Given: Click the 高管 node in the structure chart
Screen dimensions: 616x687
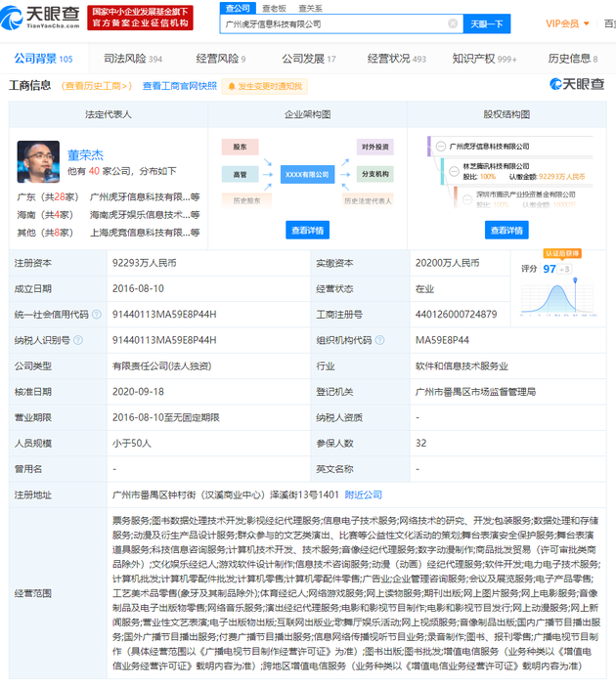Looking at the screenshot, I should [240, 174].
